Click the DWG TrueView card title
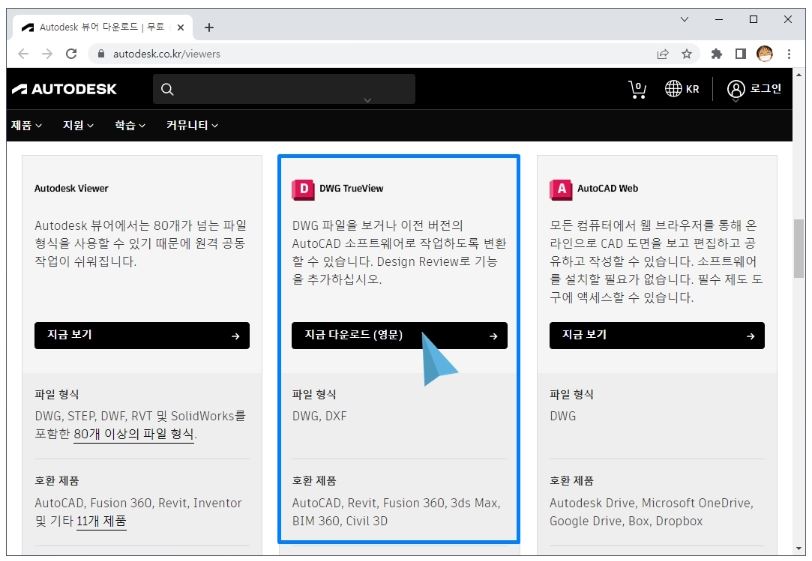812x561 pixels. coord(351,189)
